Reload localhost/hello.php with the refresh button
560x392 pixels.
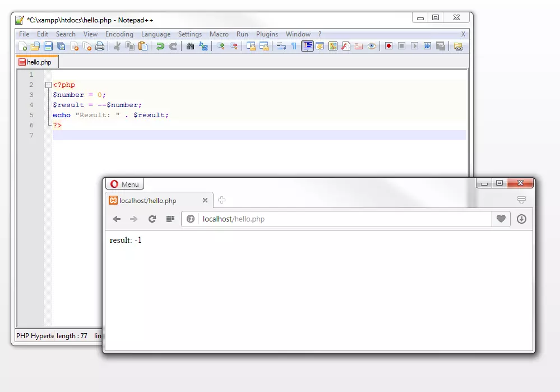coord(152,219)
